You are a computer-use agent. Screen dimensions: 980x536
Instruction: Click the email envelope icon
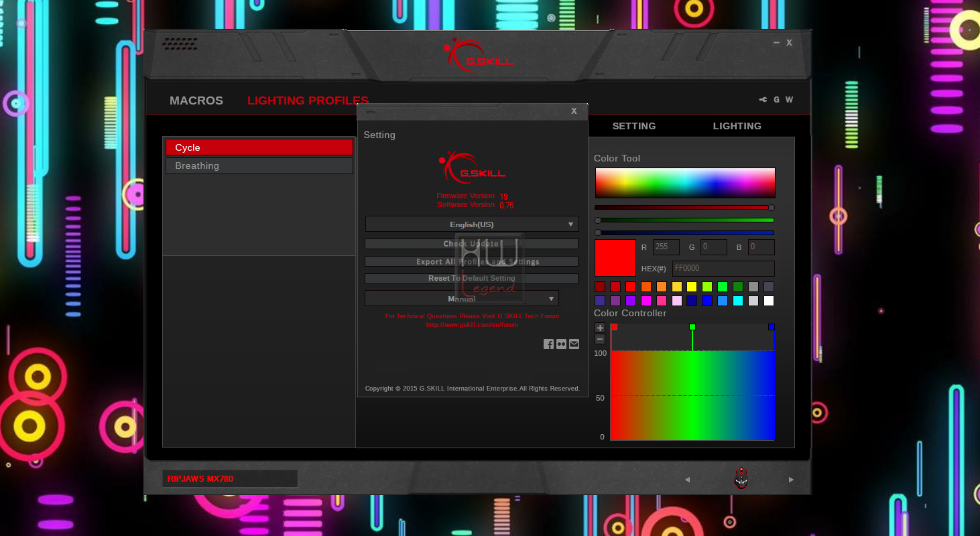click(574, 344)
